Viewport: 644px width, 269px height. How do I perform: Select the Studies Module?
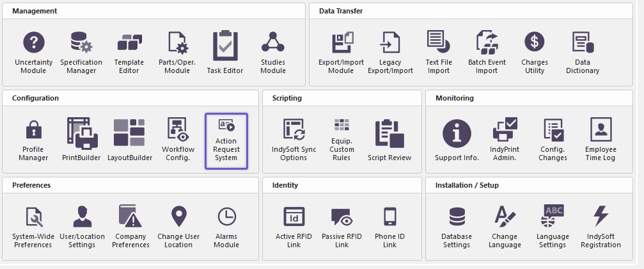(x=273, y=53)
